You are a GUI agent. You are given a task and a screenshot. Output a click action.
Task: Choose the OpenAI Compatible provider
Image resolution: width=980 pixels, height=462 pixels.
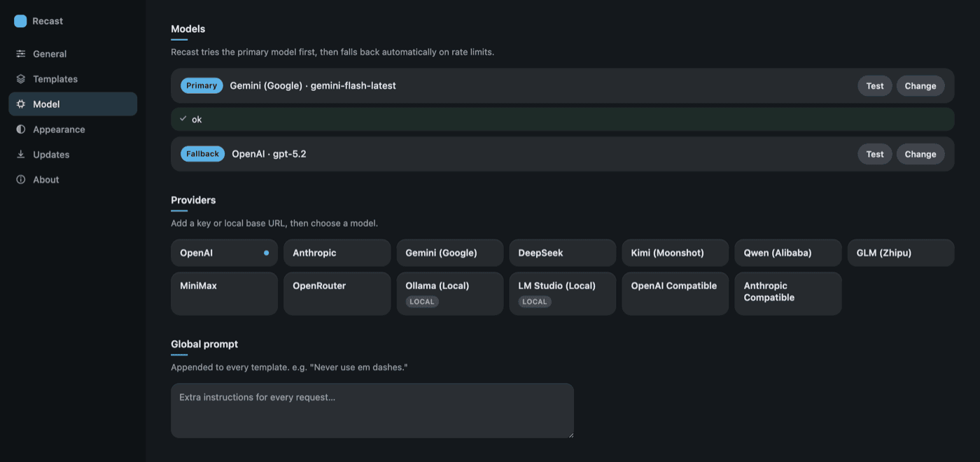(x=675, y=293)
